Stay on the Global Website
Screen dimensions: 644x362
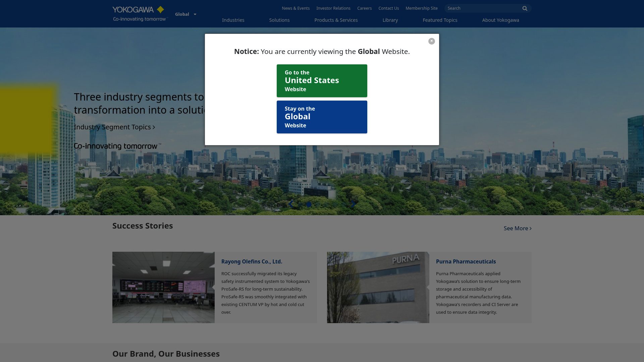(322, 117)
